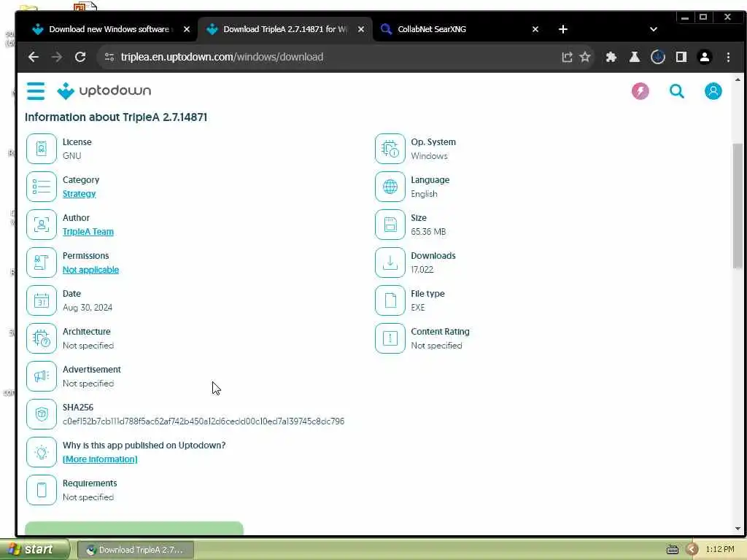Click the 17,022 downloads value

coord(422,270)
